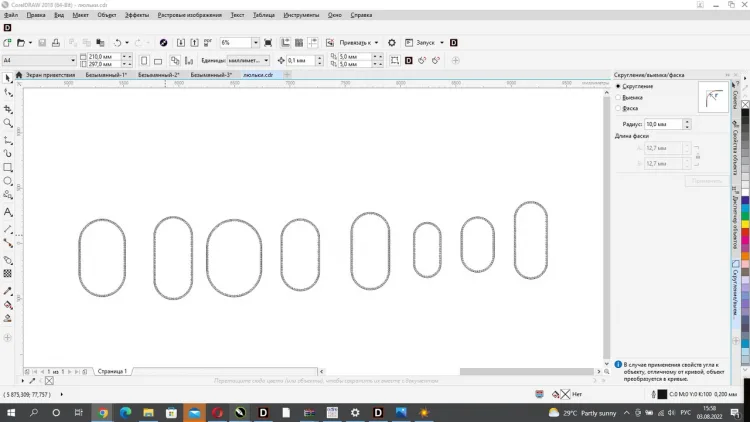Select the Polygon tool

pyautogui.click(x=8, y=195)
